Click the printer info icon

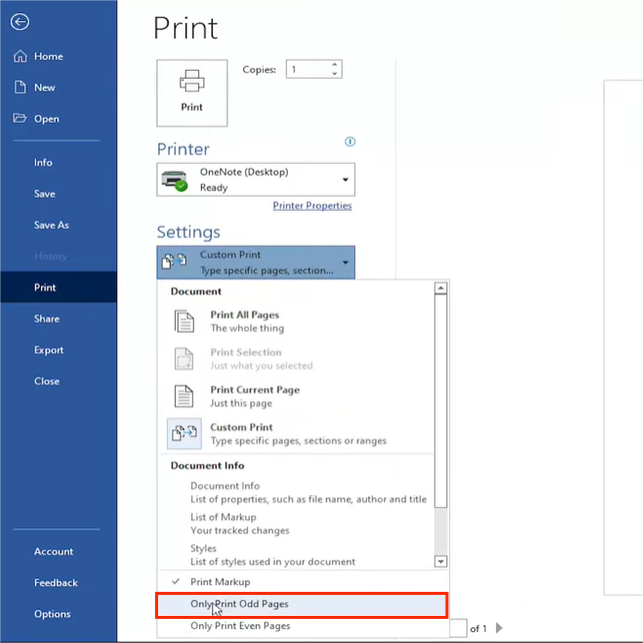[350, 142]
